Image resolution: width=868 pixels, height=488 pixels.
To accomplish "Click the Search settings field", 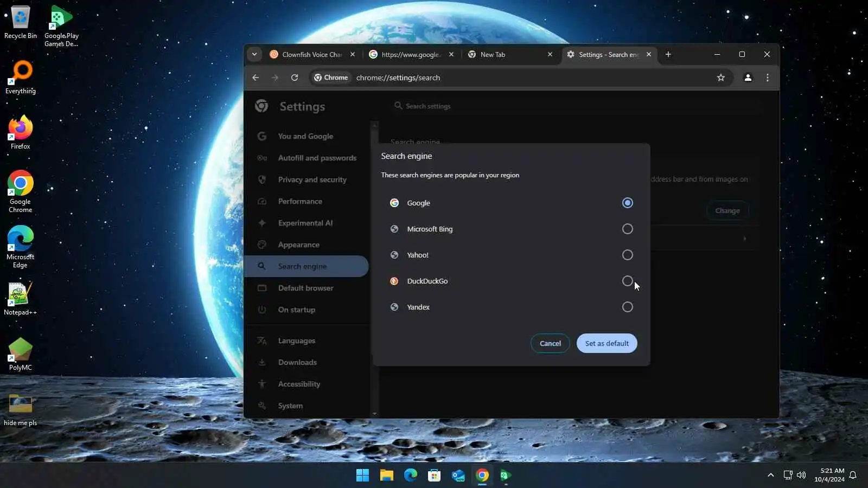I will (x=575, y=106).
